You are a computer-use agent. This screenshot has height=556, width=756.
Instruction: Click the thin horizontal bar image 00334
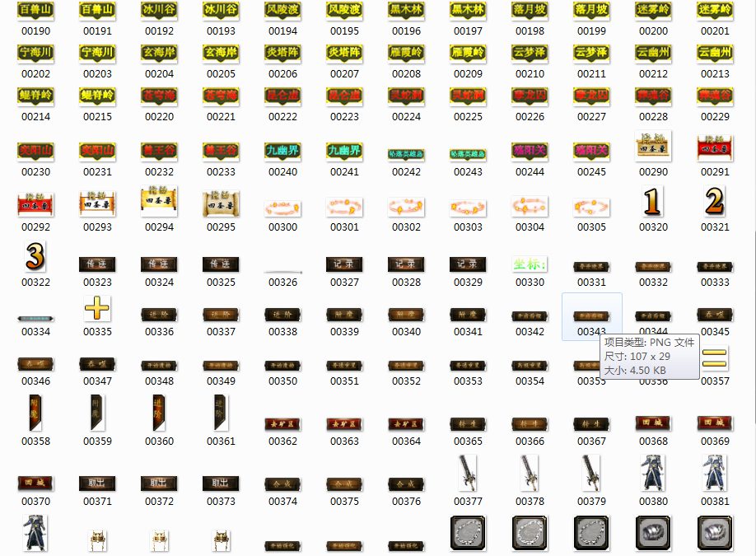pos(35,318)
